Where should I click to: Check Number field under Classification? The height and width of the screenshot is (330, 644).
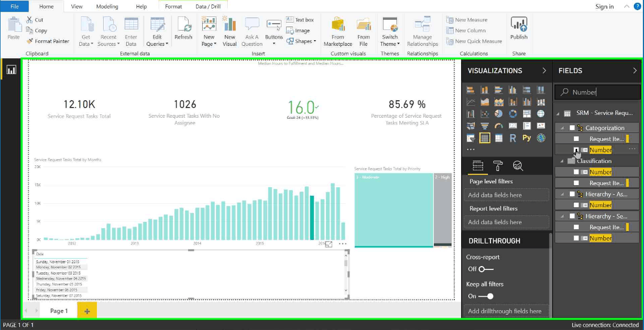[576, 172]
